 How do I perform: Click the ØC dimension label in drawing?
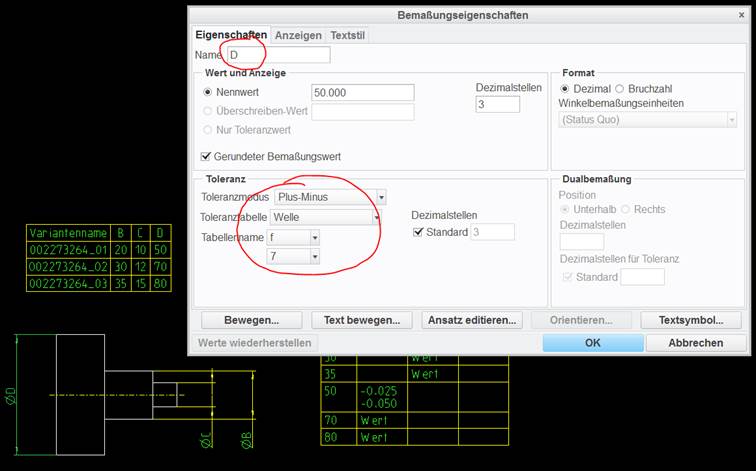[206, 440]
